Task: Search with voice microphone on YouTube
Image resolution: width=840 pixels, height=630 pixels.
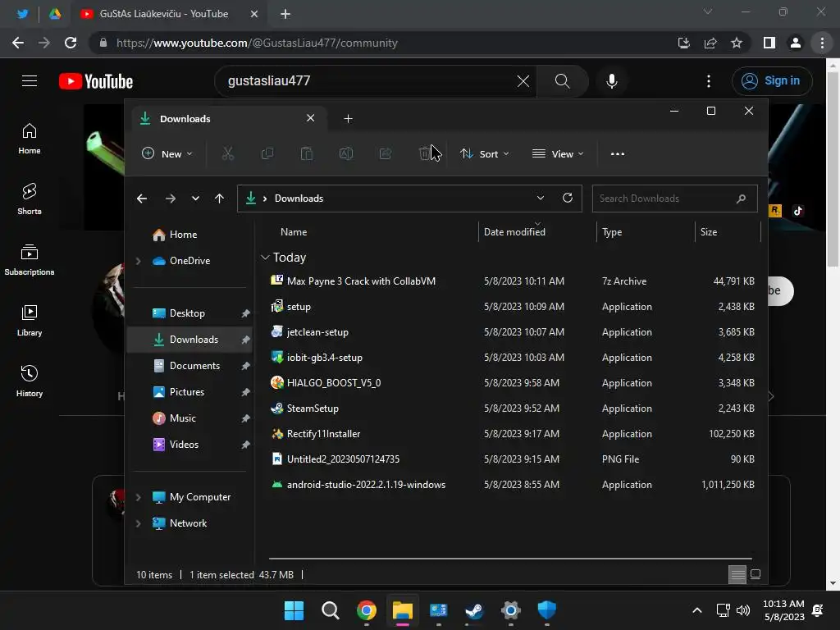Action: (x=612, y=81)
